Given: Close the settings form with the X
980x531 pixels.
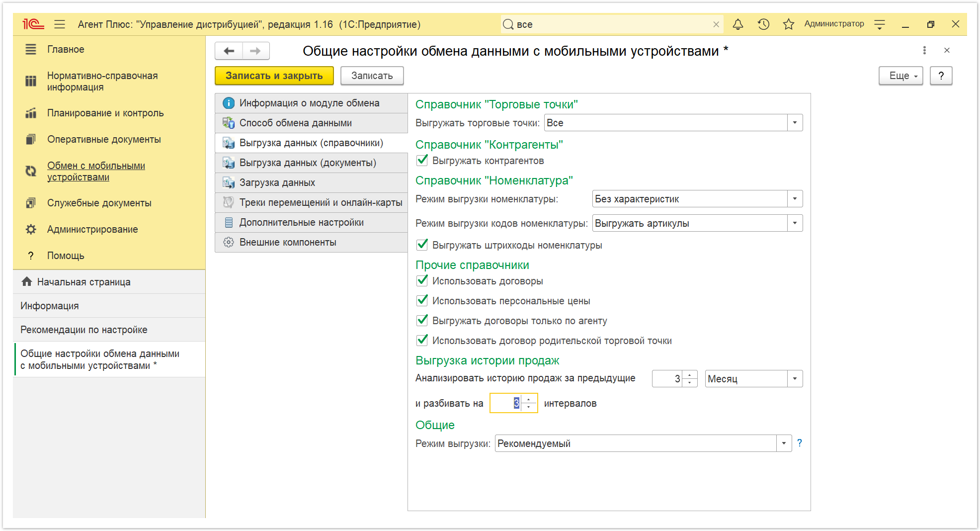Looking at the screenshot, I should pos(947,50).
